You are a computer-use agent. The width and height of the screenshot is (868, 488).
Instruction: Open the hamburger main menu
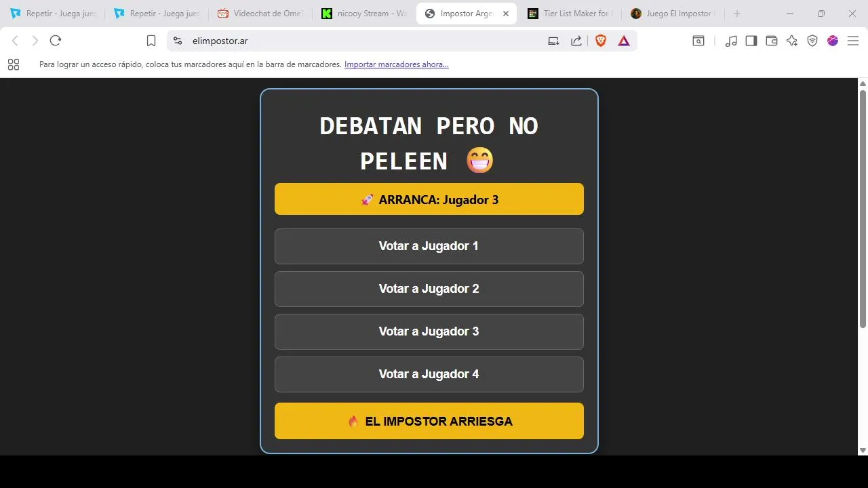[853, 41]
